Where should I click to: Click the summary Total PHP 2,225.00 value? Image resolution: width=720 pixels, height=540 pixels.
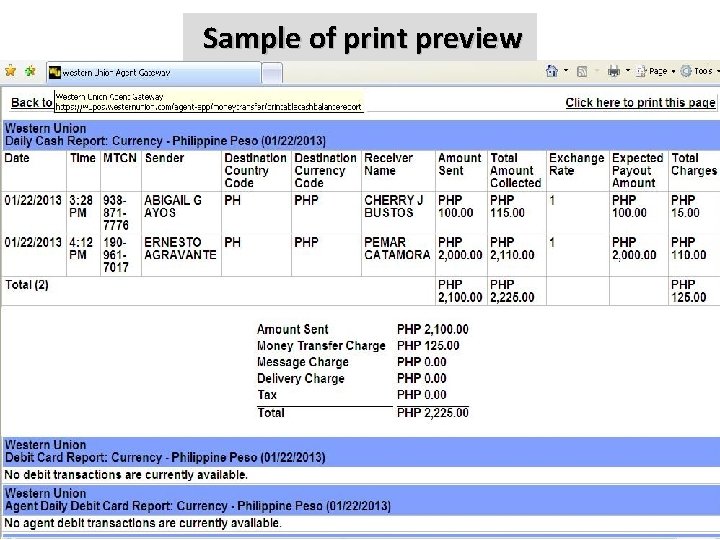[433, 412]
